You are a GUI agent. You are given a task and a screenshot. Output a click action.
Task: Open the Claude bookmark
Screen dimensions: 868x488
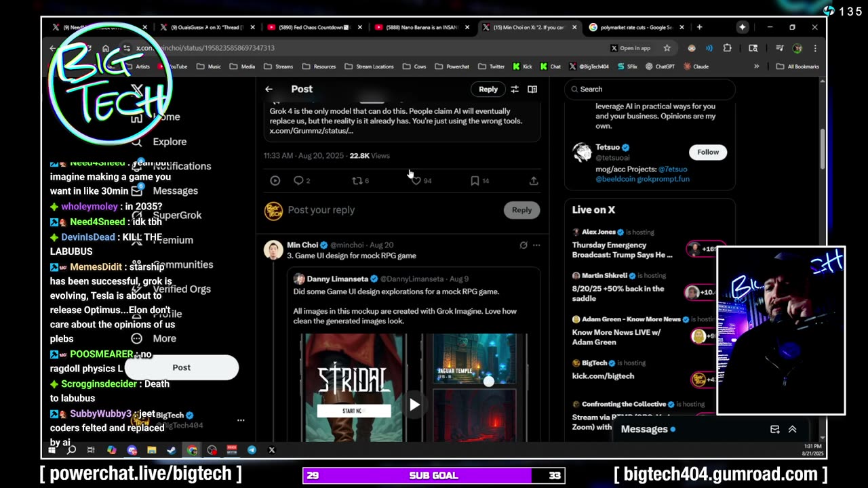(696, 66)
